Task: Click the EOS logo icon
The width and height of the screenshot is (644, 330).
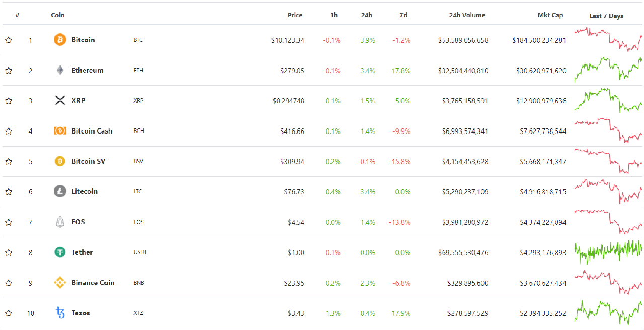Action: 60,222
